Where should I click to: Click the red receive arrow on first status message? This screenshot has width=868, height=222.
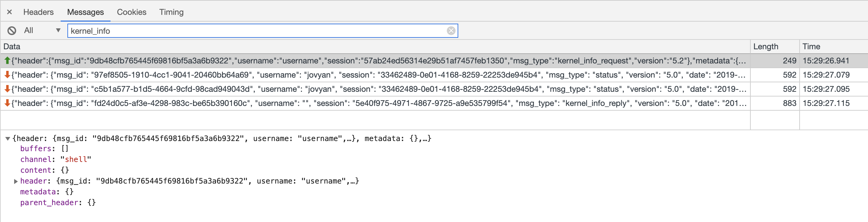(7, 75)
